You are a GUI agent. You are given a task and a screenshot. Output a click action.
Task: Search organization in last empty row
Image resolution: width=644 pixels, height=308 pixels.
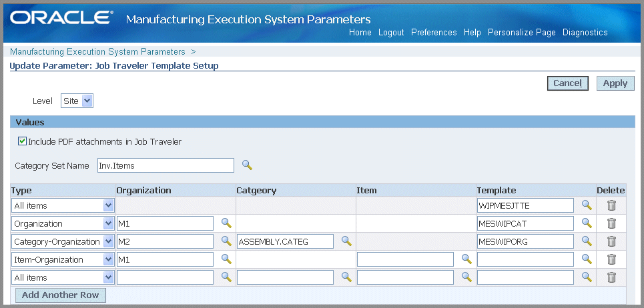point(227,277)
